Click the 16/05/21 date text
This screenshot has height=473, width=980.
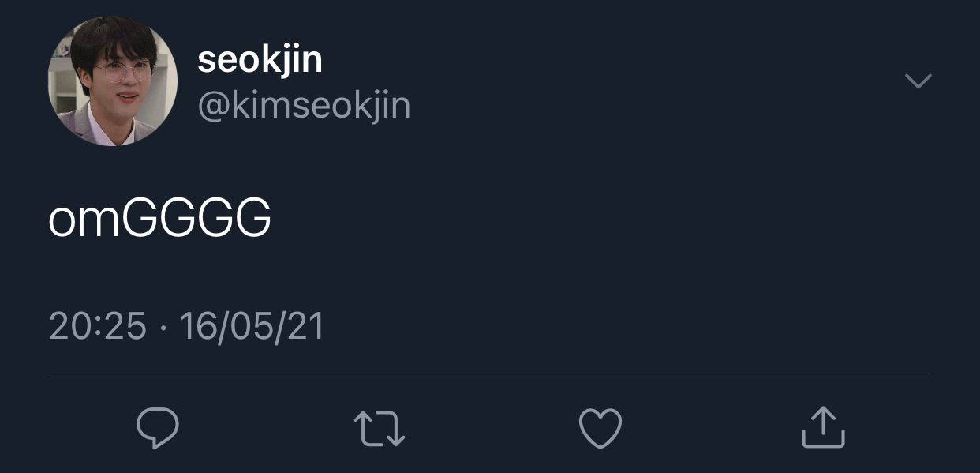point(252,326)
